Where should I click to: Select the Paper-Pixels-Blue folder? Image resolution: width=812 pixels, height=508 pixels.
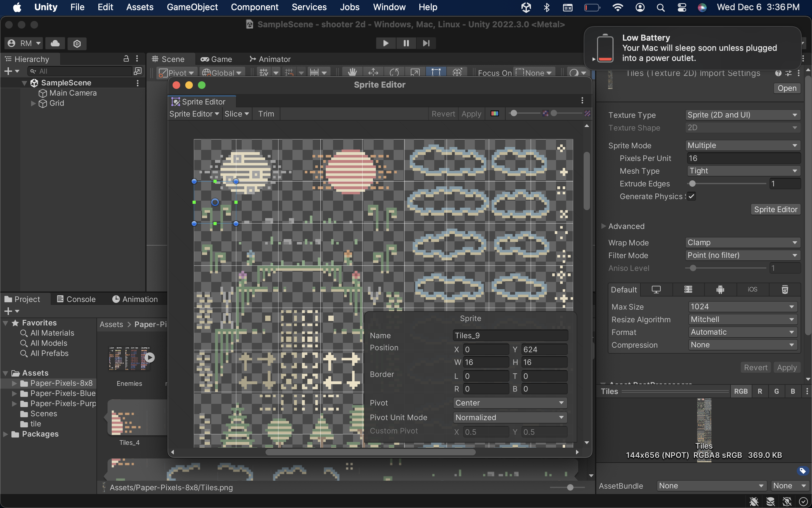[x=62, y=393]
